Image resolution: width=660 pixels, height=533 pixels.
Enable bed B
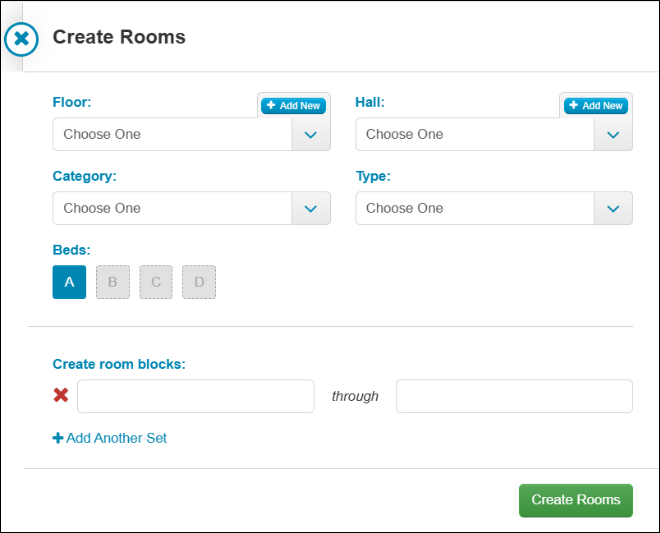pyautogui.click(x=113, y=282)
